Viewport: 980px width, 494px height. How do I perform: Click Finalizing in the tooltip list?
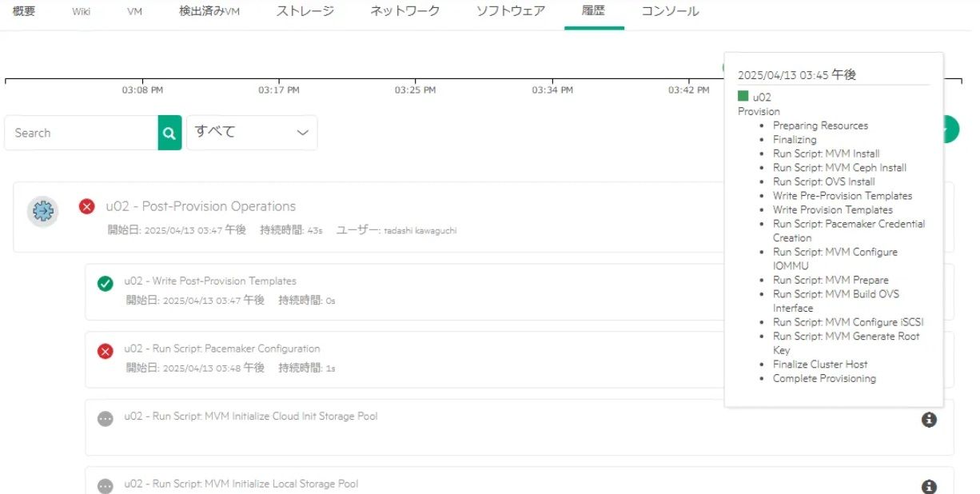point(795,139)
